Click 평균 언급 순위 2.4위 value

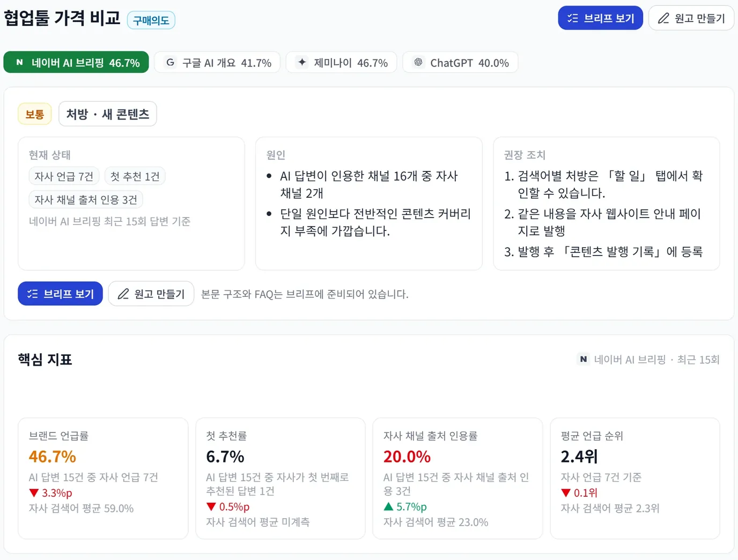[x=579, y=457]
